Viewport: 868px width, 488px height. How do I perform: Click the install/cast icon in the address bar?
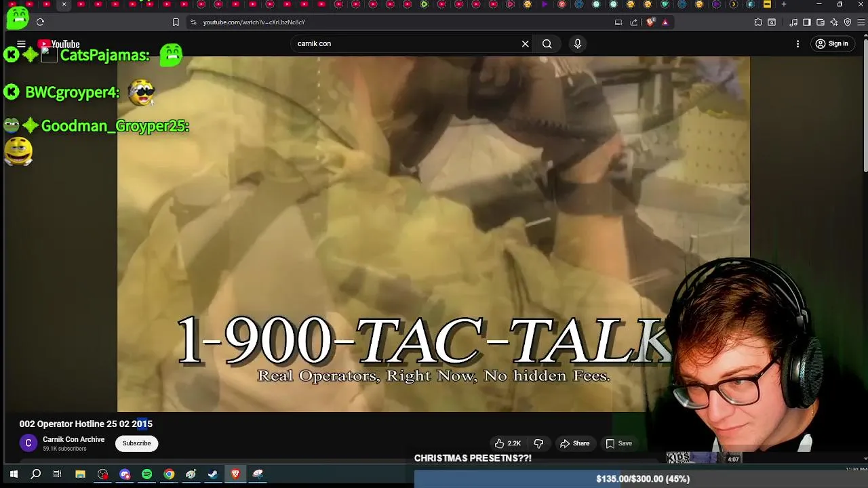[618, 22]
